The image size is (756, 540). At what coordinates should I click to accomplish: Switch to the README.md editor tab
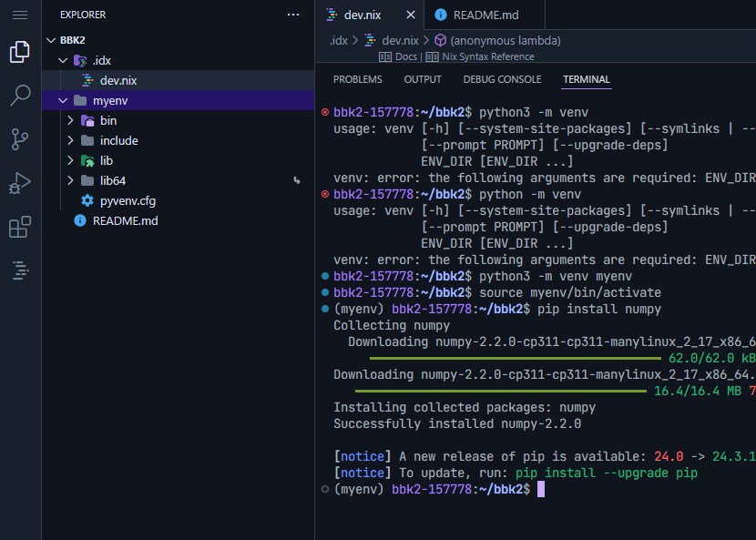(485, 15)
